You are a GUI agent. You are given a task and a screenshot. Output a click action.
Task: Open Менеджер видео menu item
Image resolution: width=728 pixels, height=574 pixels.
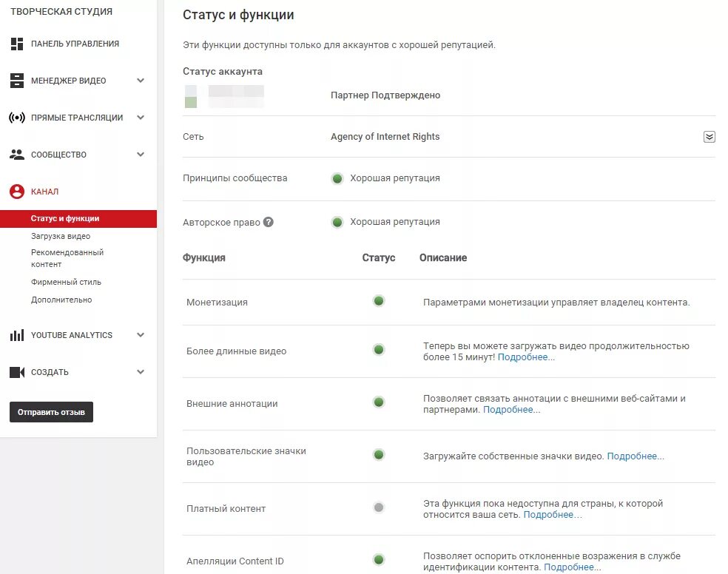coord(69,81)
